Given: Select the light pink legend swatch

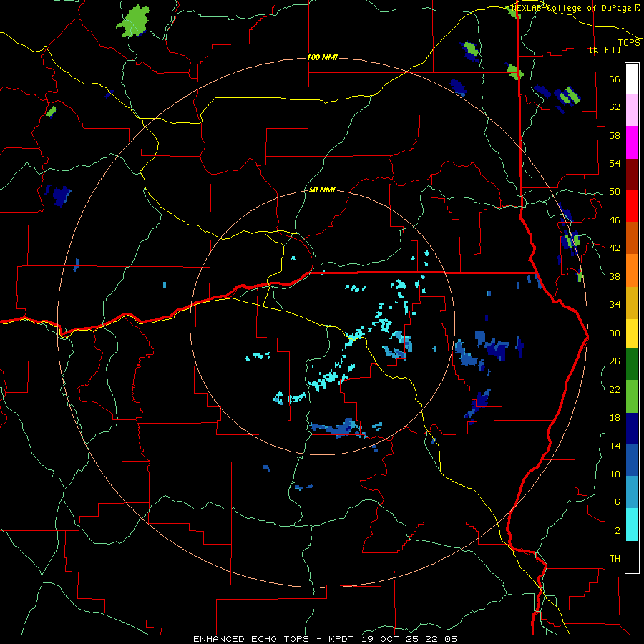Looking at the screenshot, I should (632, 110).
